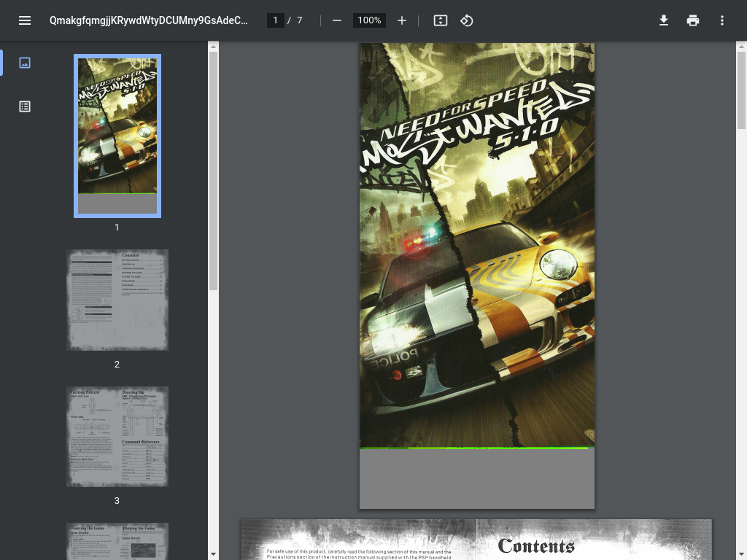Select the page 1 cover thumbnail
This screenshot has height=560, width=747.
coord(117,136)
